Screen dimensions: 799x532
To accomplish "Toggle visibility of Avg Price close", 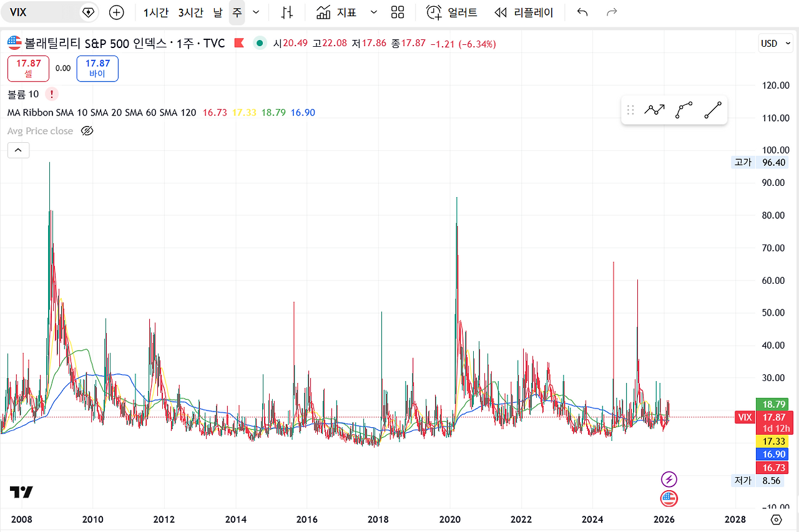I will [x=87, y=131].
